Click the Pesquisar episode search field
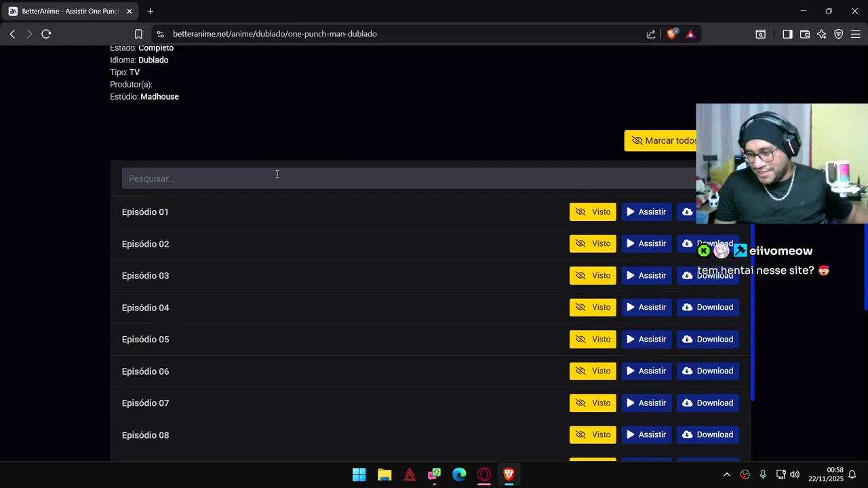This screenshot has height=488, width=868. pos(409,178)
